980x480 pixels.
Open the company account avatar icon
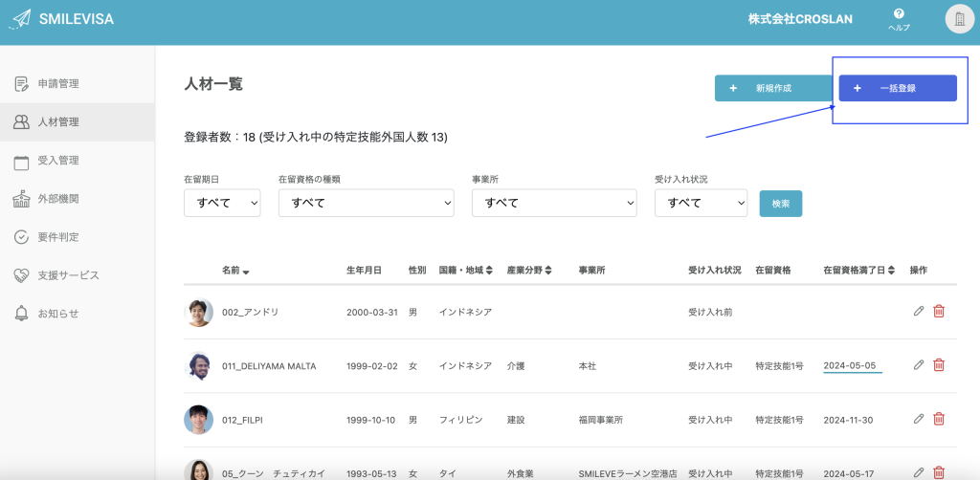click(959, 19)
